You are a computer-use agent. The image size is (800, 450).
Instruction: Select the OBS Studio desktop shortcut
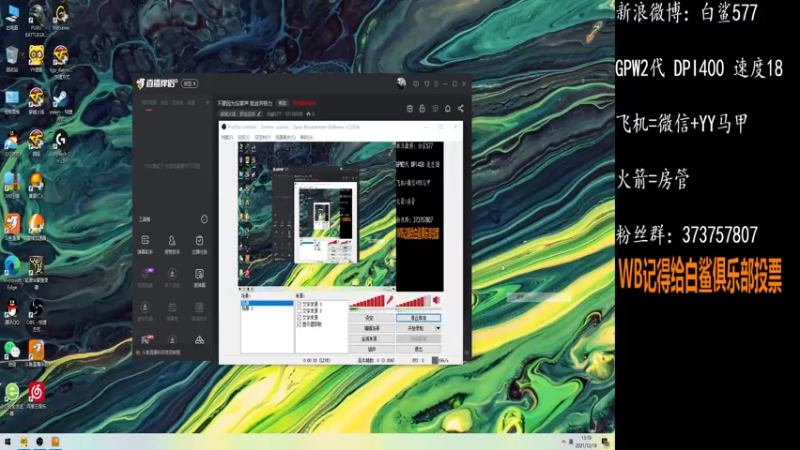pos(36,313)
